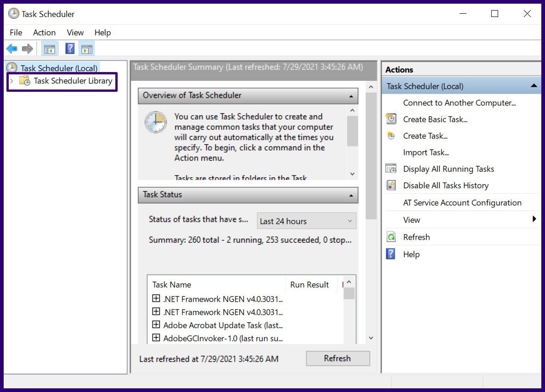Click Create Task action
This screenshot has height=392, width=545.
point(425,136)
